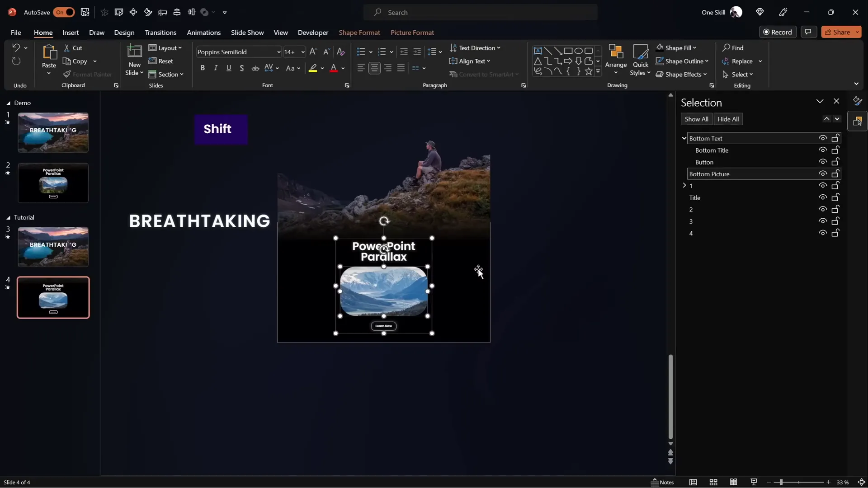This screenshot has width=868, height=488.
Task: Hide the Bottom Title object
Action: [823, 150]
